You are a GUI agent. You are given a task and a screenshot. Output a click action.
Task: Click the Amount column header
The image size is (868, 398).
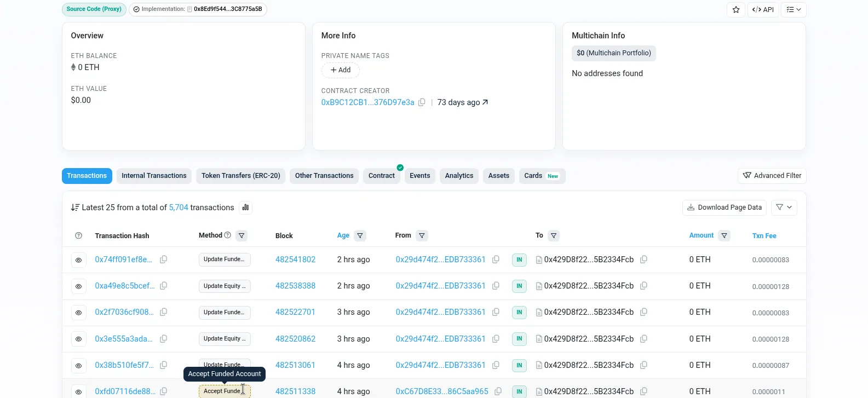point(702,235)
